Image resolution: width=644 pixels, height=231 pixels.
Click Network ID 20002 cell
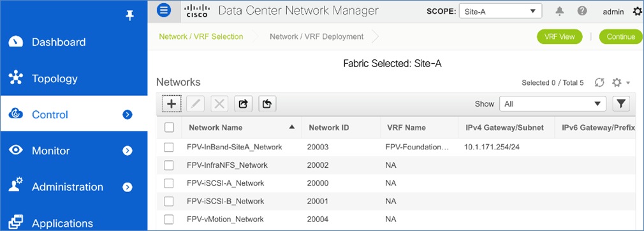coord(318,165)
